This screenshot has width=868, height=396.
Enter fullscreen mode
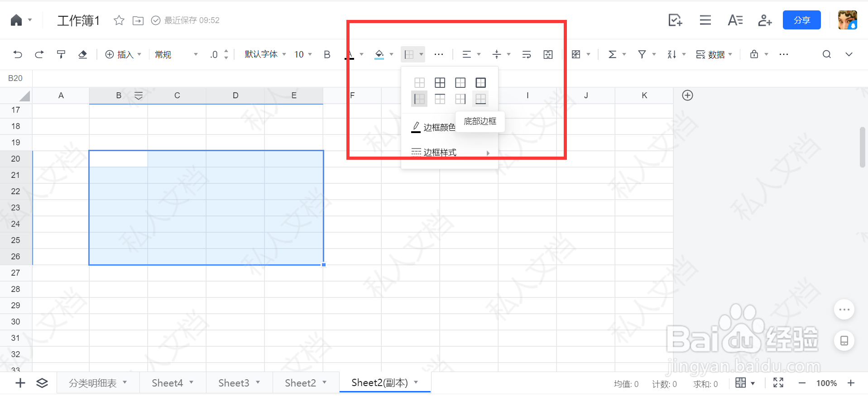(x=778, y=383)
